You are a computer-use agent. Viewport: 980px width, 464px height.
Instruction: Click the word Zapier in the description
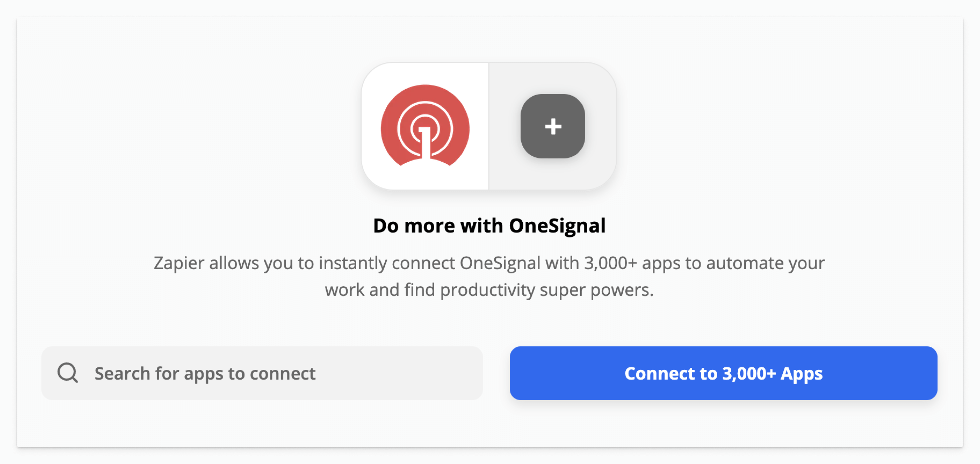(179, 263)
